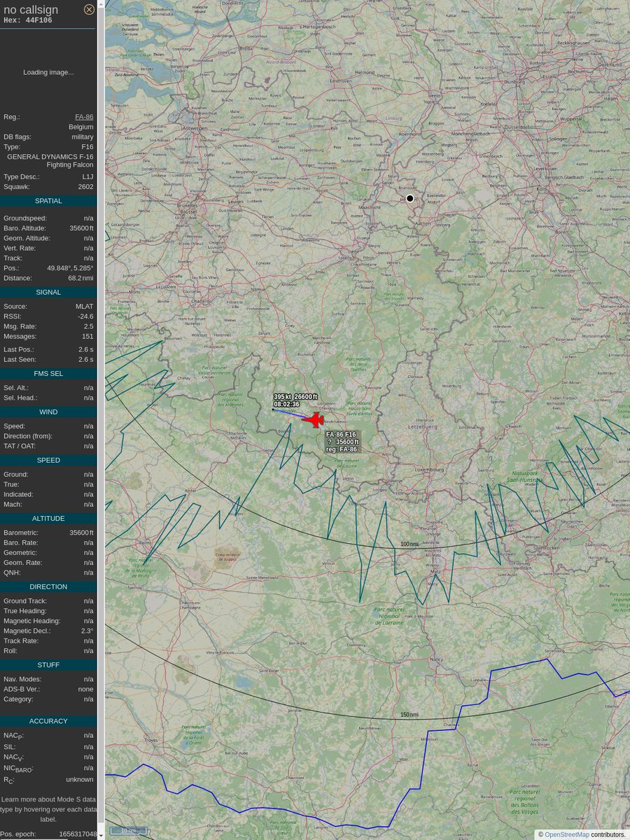Collapse the ALTITUDE section header
The width and height of the screenshot is (630, 840).
48,518
